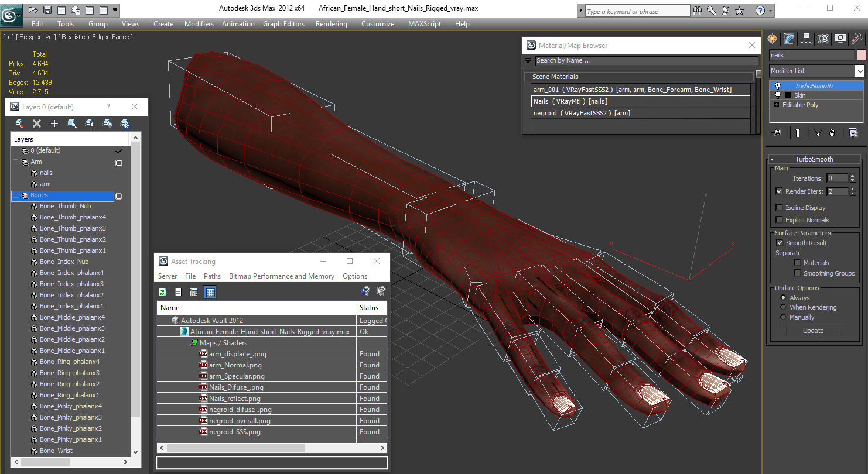Viewport: 868px width, 474px height.
Task: Open the MAXScript menu
Action: pos(424,24)
